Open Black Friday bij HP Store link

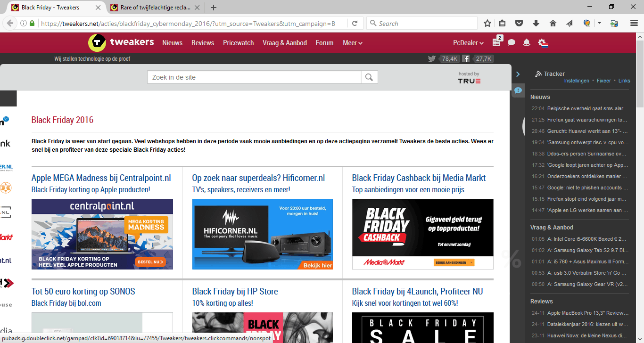(235, 292)
